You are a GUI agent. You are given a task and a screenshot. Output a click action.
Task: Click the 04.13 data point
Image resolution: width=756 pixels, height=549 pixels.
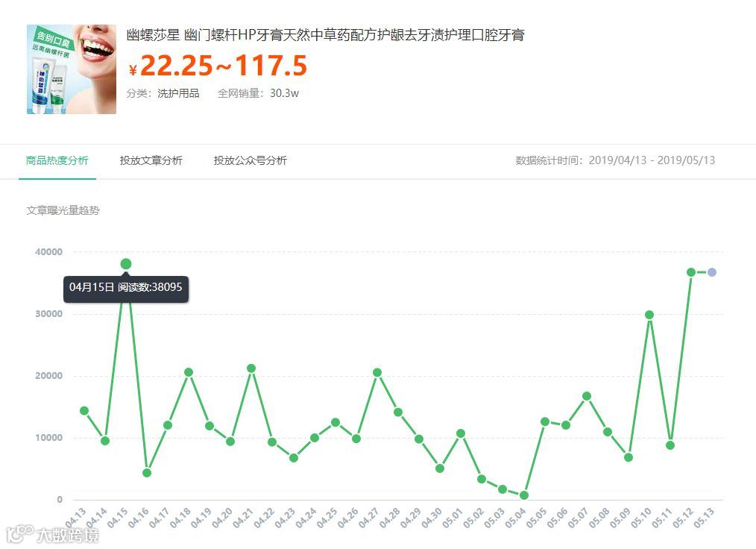84,410
